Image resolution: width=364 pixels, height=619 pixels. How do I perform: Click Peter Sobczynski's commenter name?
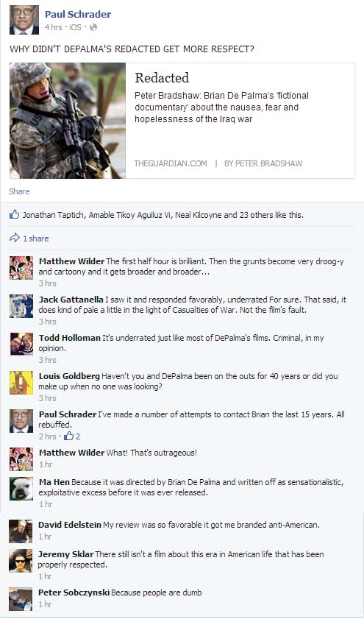pyautogui.click(x=74, y=593)
